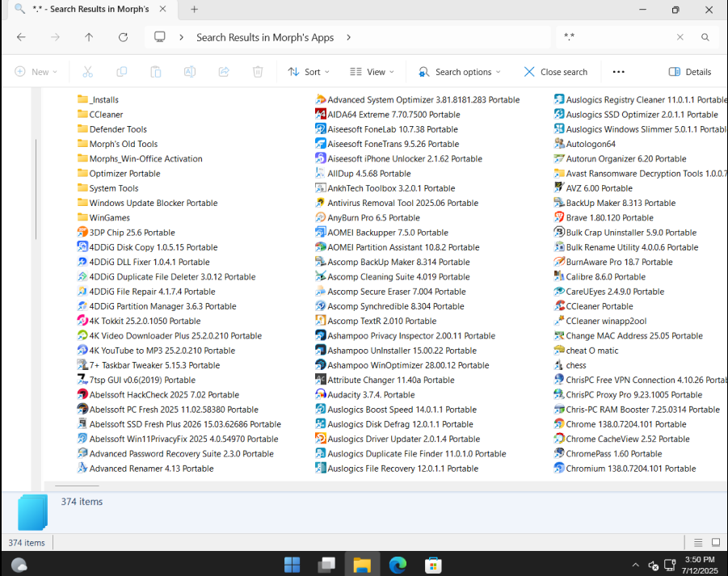
Task: Open the See more ellipsis menu
Action: (x=618, y=72)
